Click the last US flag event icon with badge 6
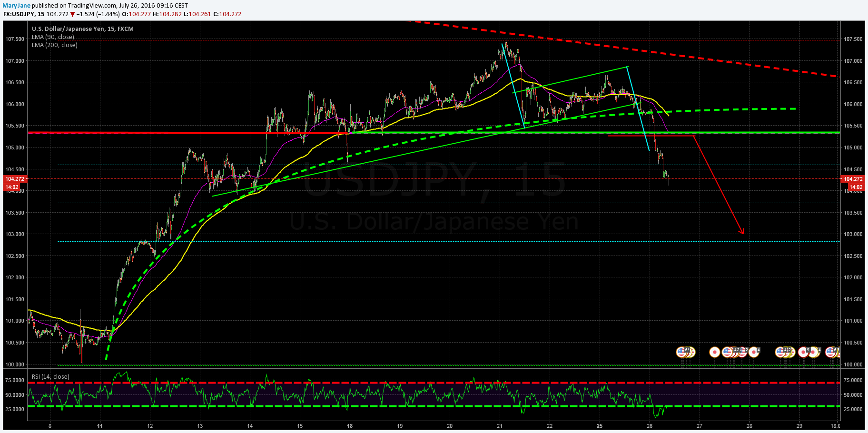This screenshot has height=433, width=868. pyautogui.click(x=830, y=352)
